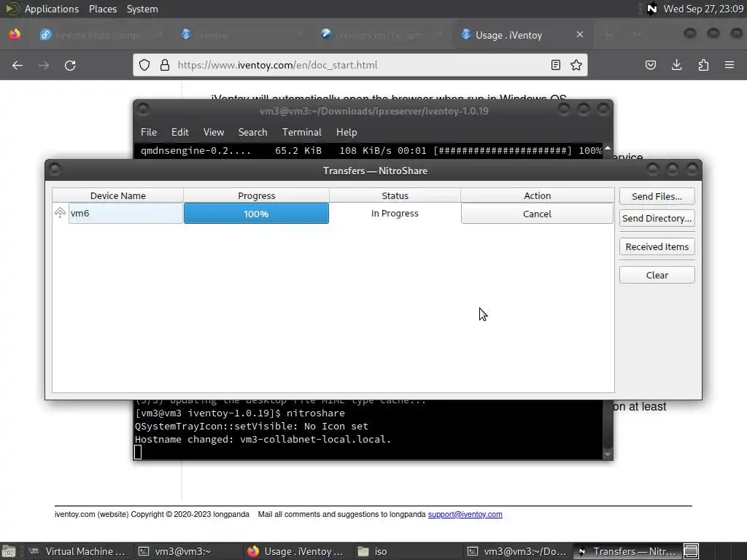
Task: Select the vm6 device name cell
Action: pyautogui.click(x=125, y=214)
